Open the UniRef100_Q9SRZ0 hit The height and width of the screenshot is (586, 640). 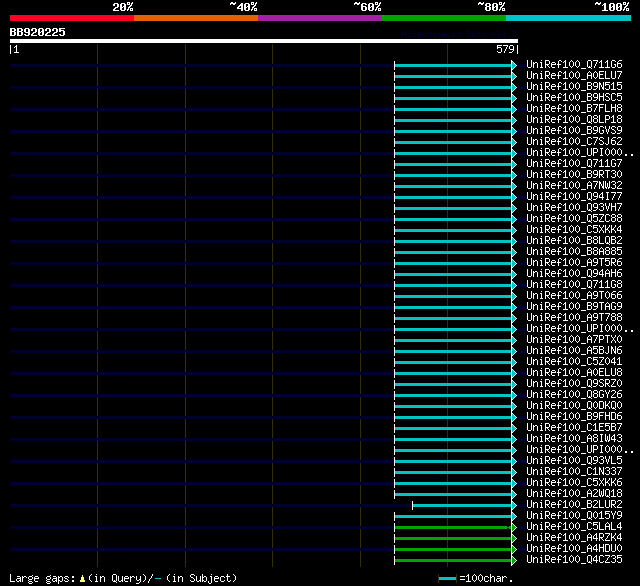574,384
